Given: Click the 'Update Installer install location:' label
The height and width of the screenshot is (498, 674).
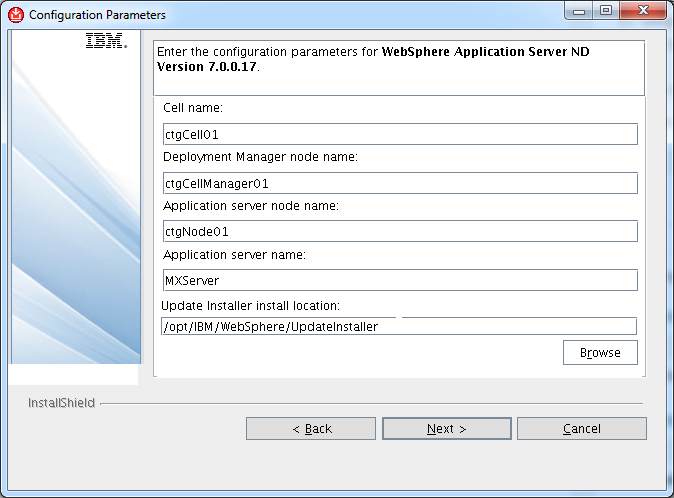Looking at the screenshot, I should [x=250, y=306].
